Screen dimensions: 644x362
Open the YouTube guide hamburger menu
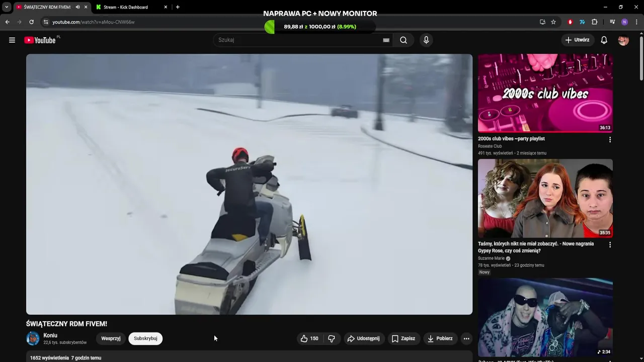(x=12, y=40)
